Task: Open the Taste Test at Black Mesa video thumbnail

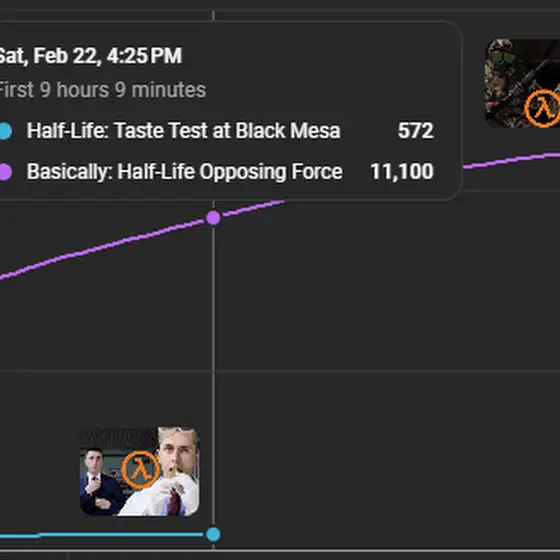Action: point(140,471)
